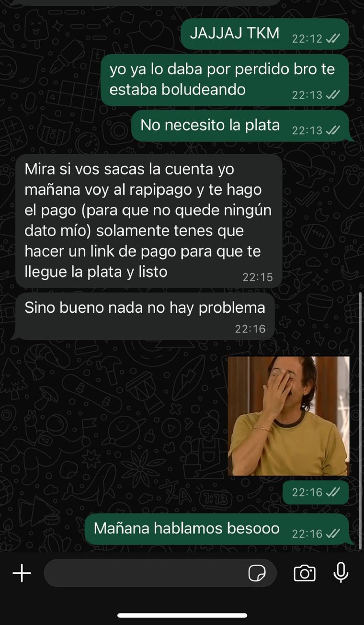Open the attachment plus menu
The width and height of the screenshot is (364, 625).
click(x=22, y=573)
